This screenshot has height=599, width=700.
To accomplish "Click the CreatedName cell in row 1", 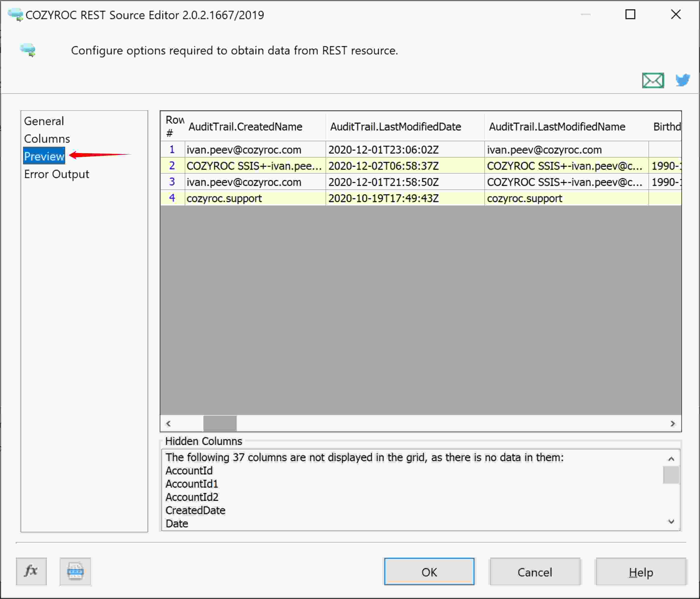I will click(255, 149).
